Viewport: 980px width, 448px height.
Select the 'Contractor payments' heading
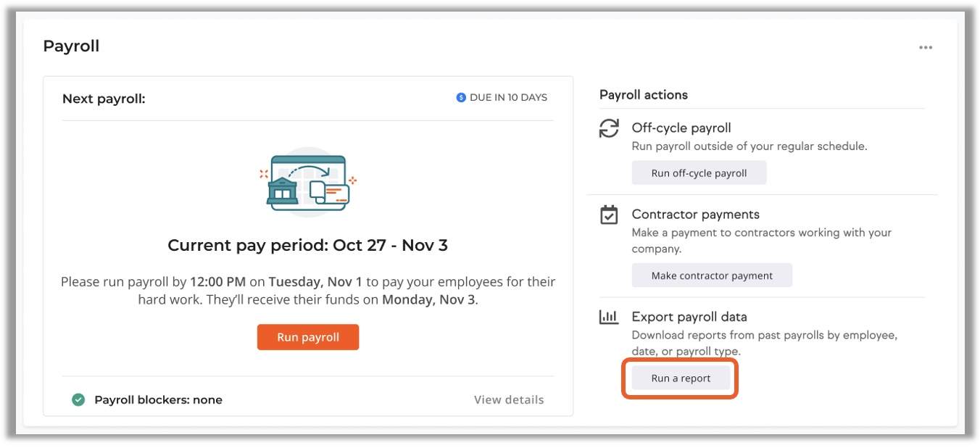pos(695,215)
